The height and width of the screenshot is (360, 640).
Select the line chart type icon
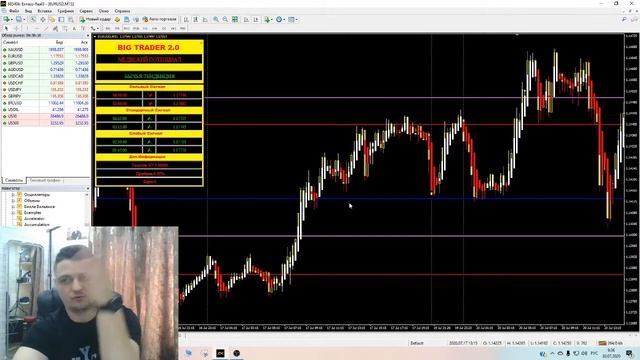(205, 19)
